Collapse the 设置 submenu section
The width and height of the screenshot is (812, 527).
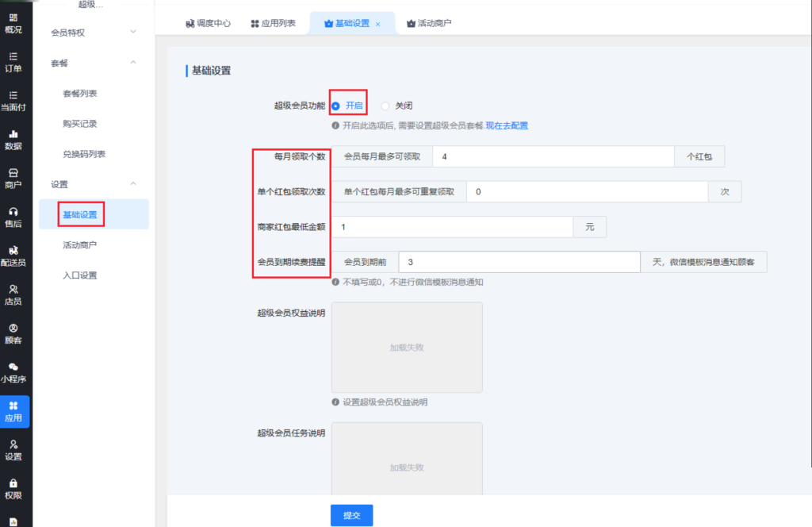pyautogui.click(x=132, y=184)
